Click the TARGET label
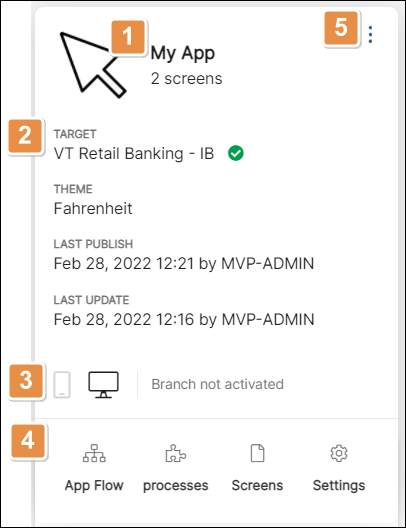406x528 pixels. pos(75,134)
